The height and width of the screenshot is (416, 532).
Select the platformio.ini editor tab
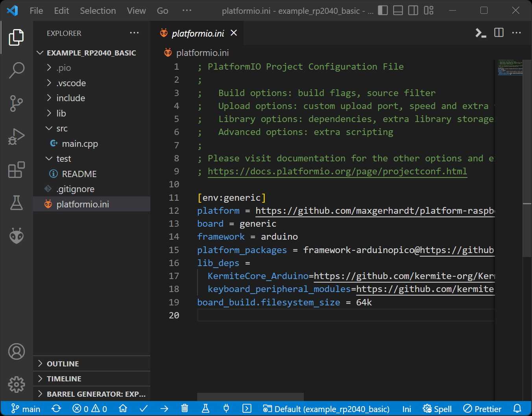[198, 33]
